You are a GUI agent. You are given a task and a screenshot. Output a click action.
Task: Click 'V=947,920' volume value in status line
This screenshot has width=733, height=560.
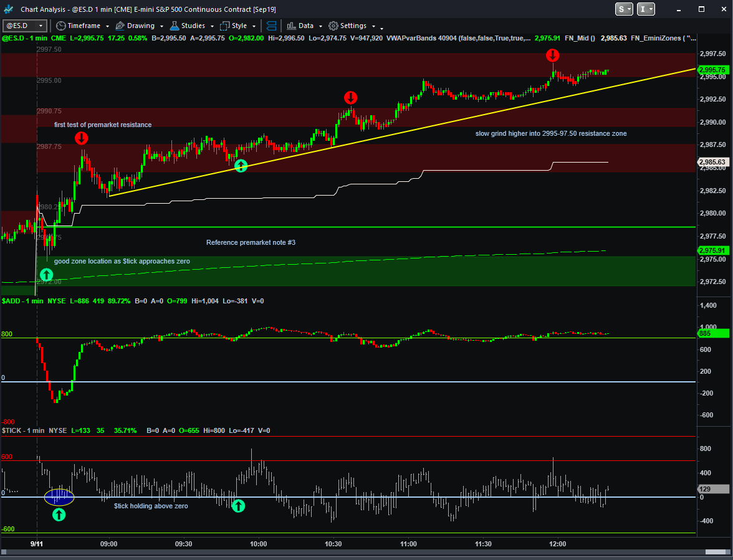[367, 38]
